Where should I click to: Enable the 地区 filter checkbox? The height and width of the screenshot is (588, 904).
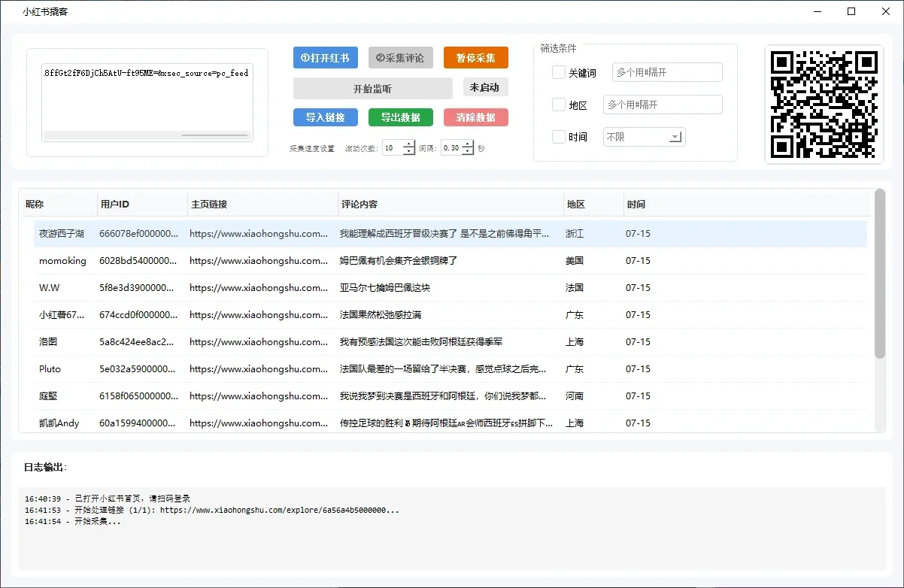click(x=558, y=105)
